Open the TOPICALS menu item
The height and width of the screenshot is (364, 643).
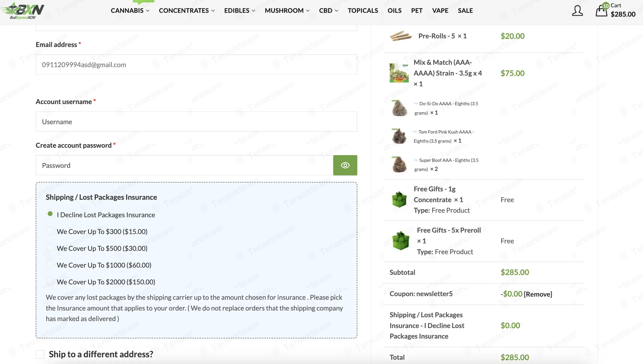(363, 11)
